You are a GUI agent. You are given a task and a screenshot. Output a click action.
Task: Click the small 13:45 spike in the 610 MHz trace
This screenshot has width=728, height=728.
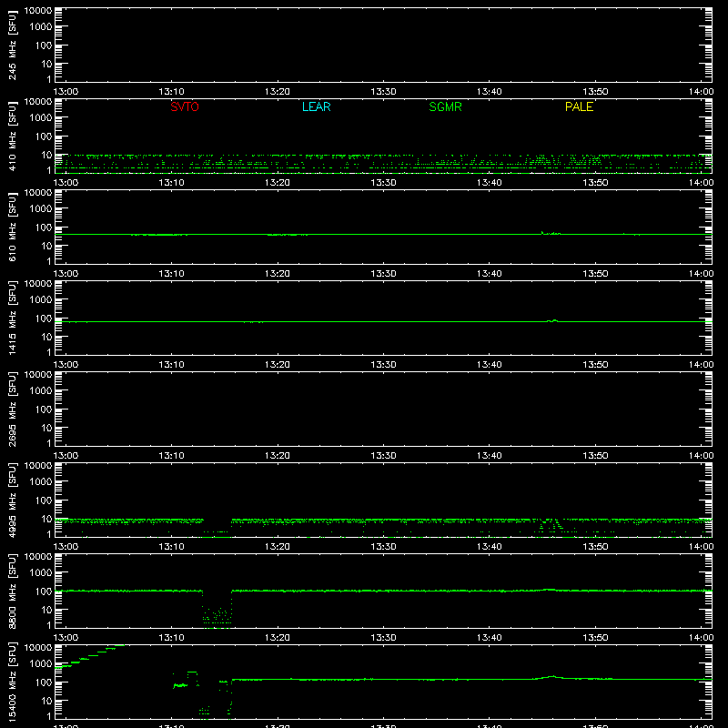(x=542, y=232)
